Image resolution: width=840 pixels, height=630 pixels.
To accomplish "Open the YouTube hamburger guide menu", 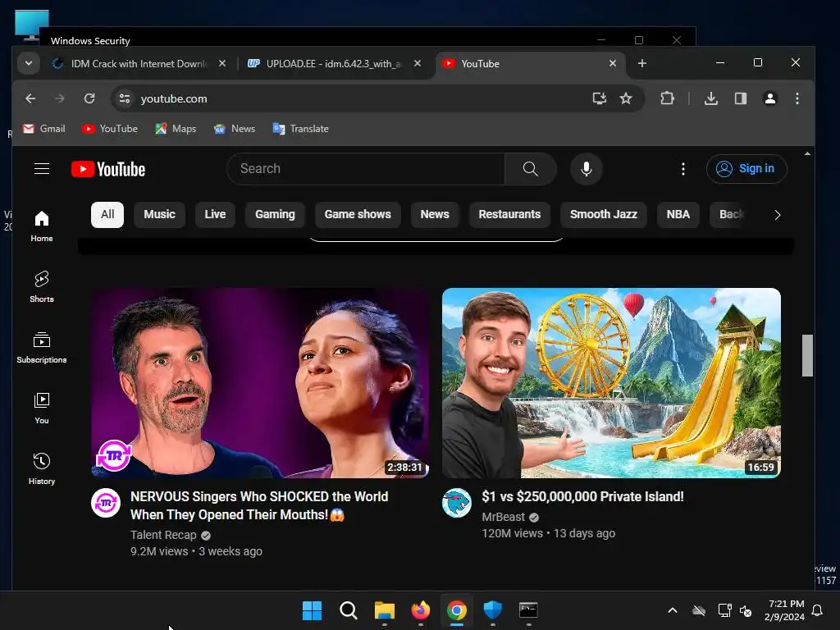I will (x=42, y=169).
